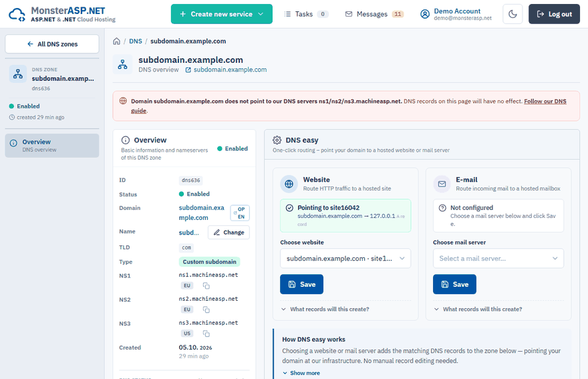Click the dns636 ID value

tap(191, 180)
